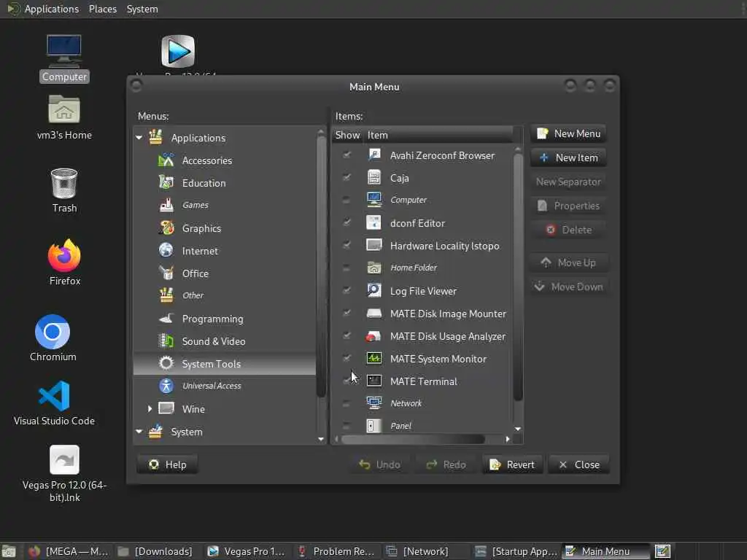Open the System panel menu

pyautogui.click(x=142, y=9)
